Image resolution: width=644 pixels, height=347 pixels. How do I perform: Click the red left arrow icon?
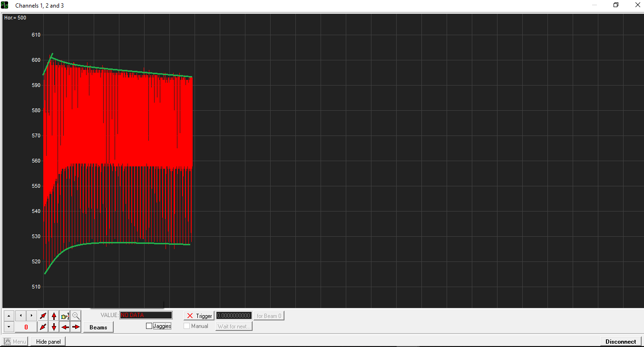65,327
